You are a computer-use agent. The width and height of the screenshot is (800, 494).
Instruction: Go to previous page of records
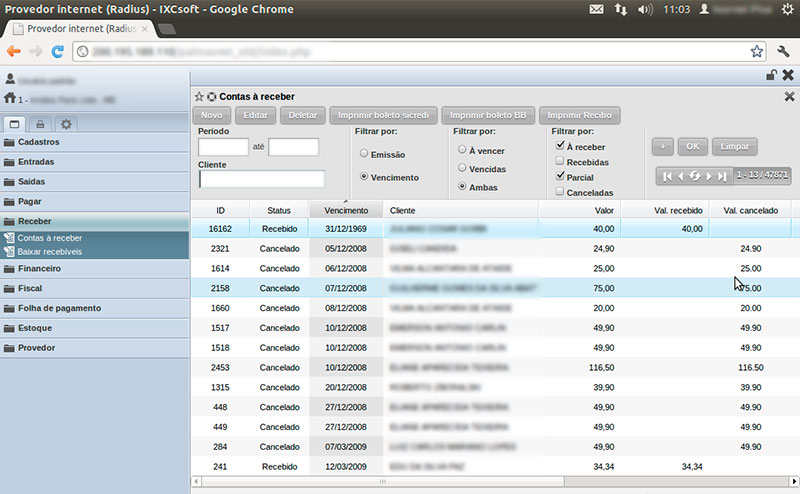pyautogui.click(x=680, y=177)
